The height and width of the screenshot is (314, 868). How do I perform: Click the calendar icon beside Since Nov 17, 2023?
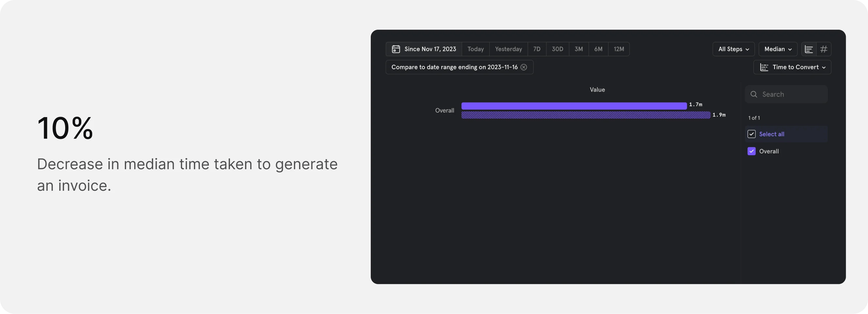coord(396,49)
